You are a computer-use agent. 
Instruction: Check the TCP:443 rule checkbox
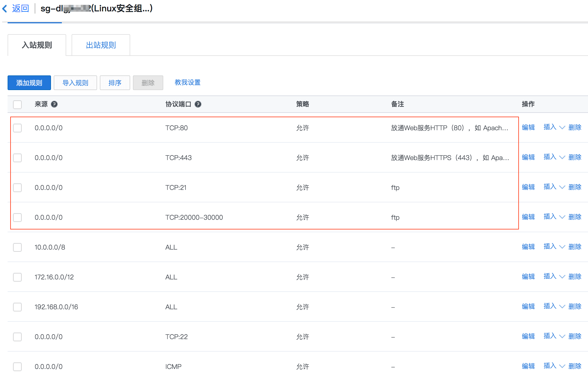(x=17, y=158)
